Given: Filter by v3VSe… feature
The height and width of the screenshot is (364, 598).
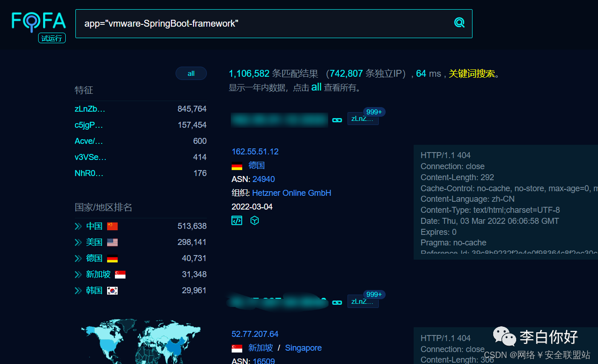Looking at the screenshot, I should click(x=91, y=157).
